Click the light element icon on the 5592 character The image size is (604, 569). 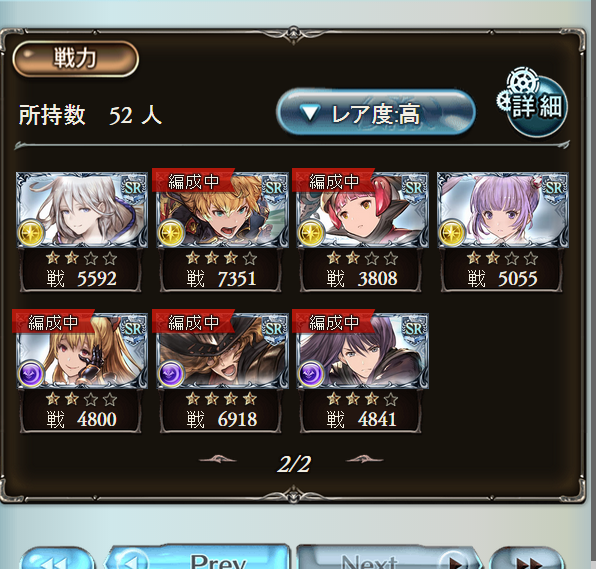click(31, 233)
